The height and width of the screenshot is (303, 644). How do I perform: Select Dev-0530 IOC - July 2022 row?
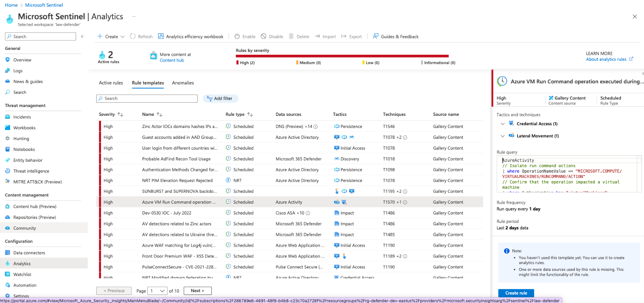point(291,213)
